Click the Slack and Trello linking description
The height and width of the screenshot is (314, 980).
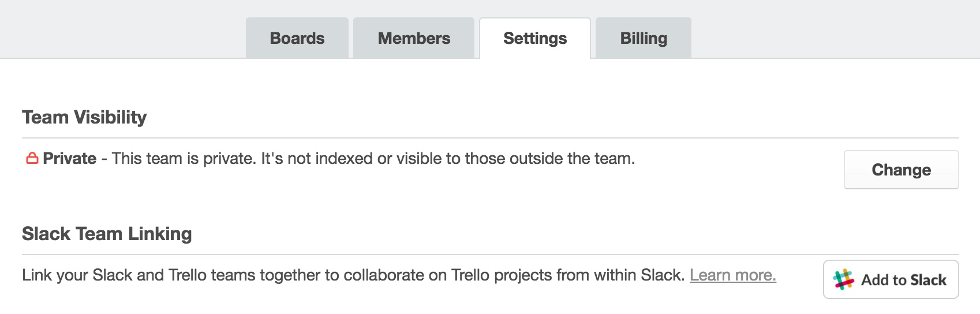[353, 275]
